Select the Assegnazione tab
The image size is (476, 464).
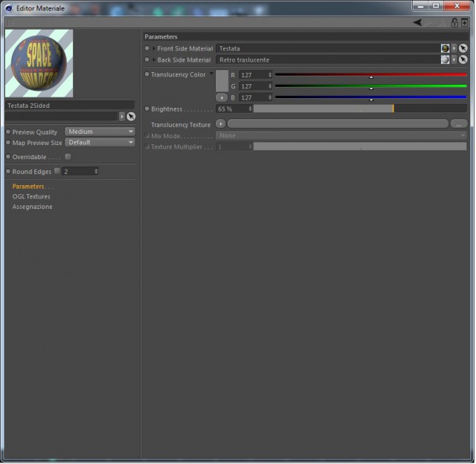33,207
